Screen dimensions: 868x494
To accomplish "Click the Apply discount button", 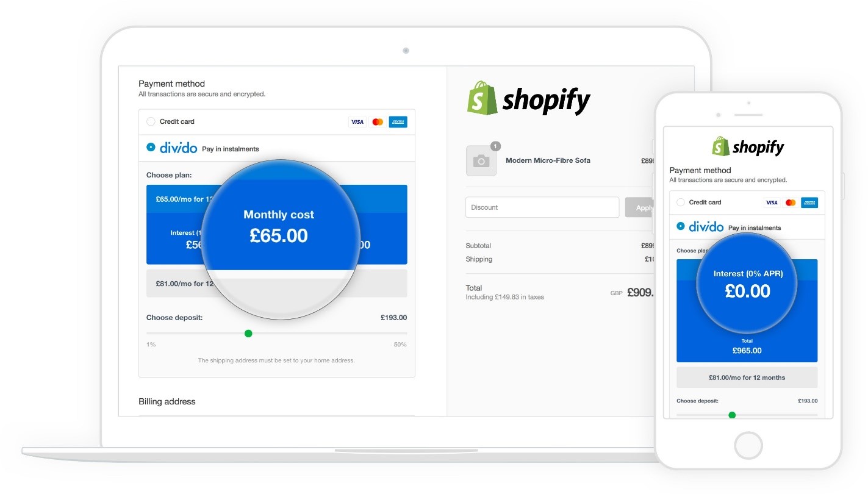I will pos(640,207).
